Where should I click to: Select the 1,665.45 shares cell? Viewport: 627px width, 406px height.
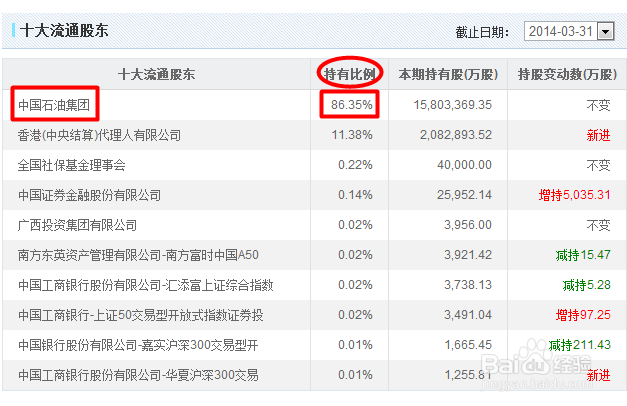pos(468,345)
